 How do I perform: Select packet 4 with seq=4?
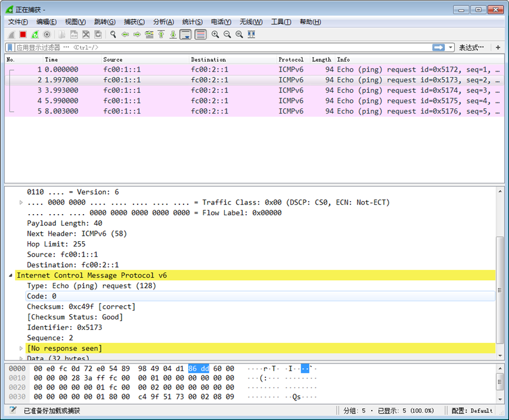(254, 101)
